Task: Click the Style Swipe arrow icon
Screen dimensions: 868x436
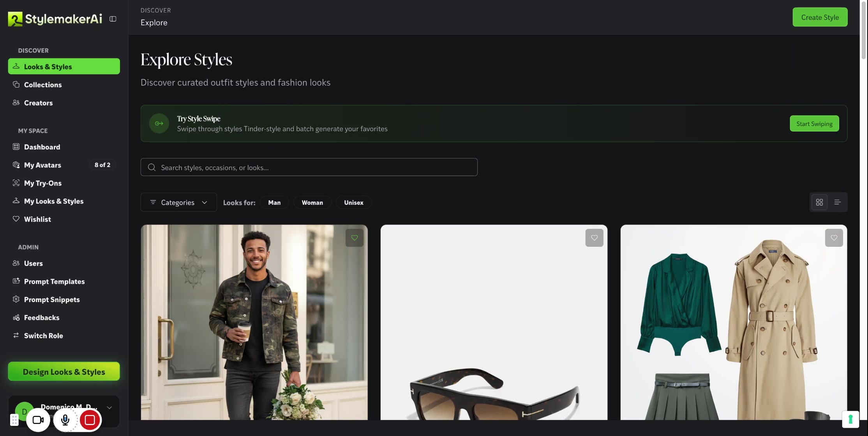Action: (x=159, y=123)
